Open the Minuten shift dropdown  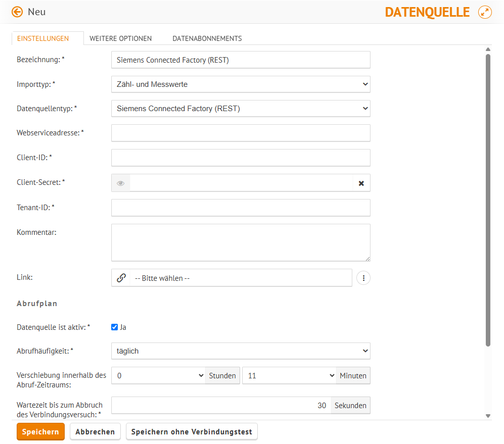(x=289, y=376)
